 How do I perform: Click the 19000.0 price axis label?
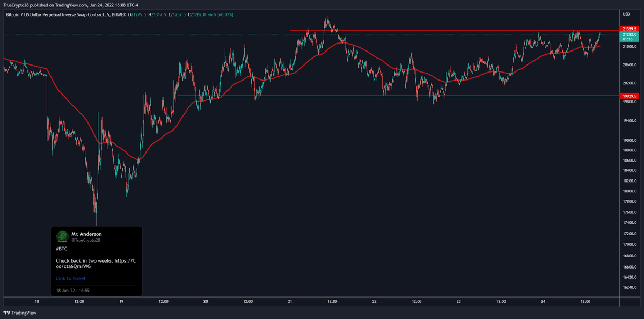coord(629,141)
